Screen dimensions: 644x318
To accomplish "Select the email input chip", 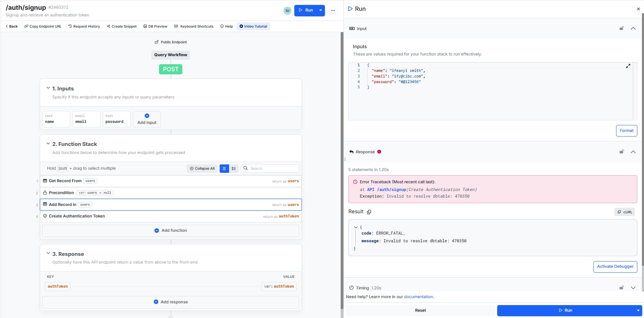I will coord(86,119).
